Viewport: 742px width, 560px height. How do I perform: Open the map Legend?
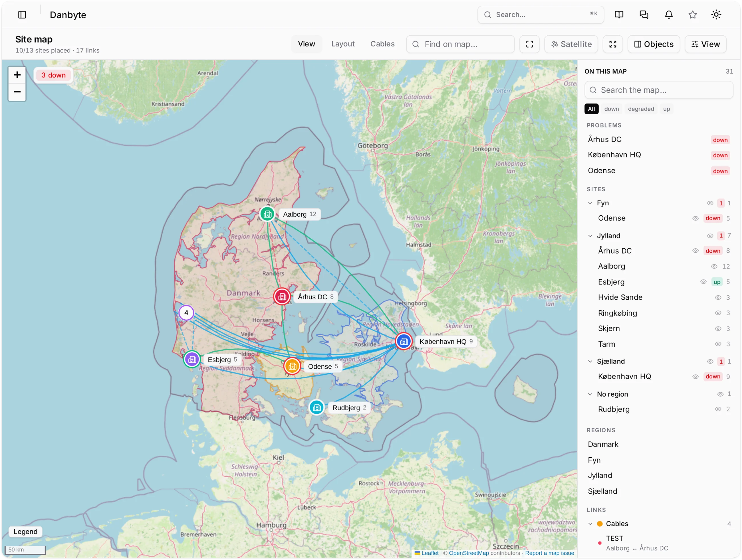click(25, 532)
